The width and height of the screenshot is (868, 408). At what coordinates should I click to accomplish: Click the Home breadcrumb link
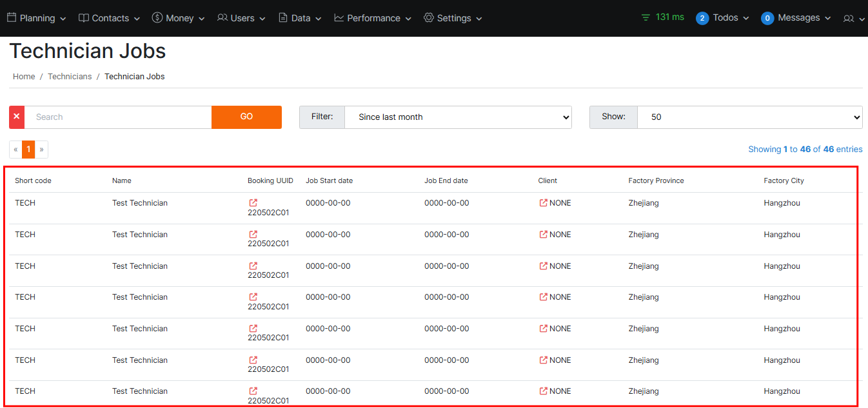24,76
